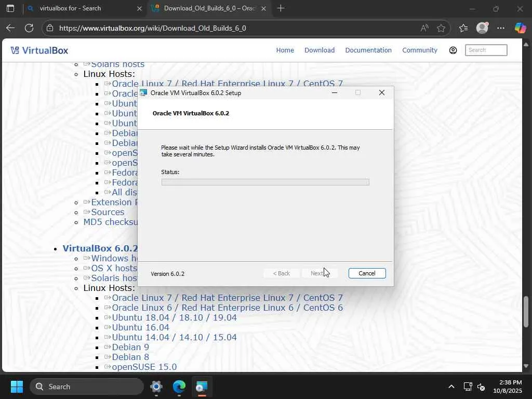Open a new browser tab
The image size is (532, 399).
tap(281, 8)
